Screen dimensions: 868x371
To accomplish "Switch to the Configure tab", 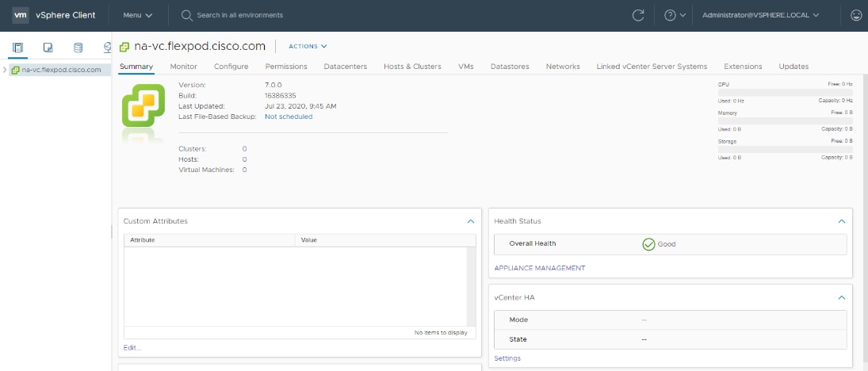I will [x=231, y=67].
